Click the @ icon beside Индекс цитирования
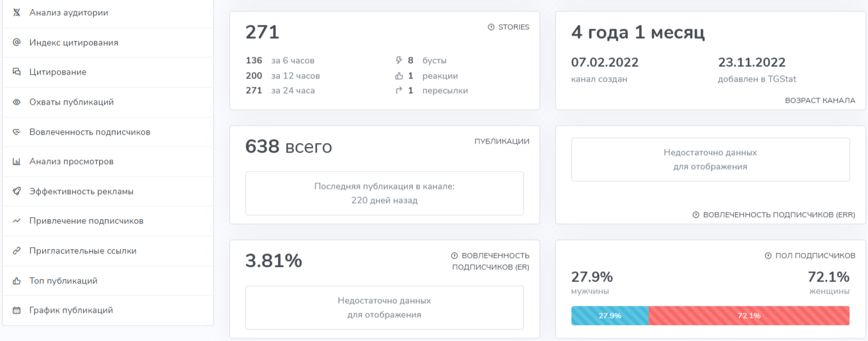The width and height of the screenshot is (868, 341). (17, 43)
